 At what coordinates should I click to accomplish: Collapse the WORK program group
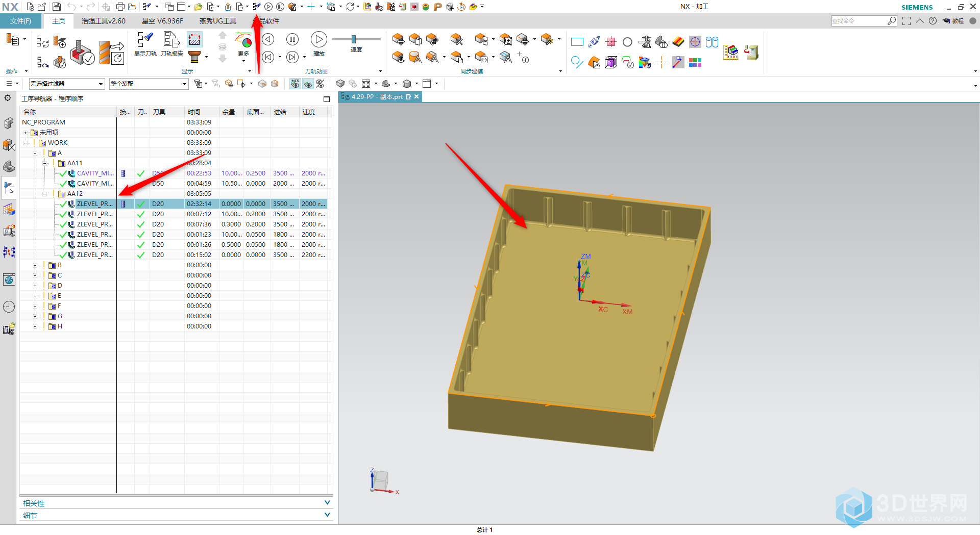click(x=25, y=143)
